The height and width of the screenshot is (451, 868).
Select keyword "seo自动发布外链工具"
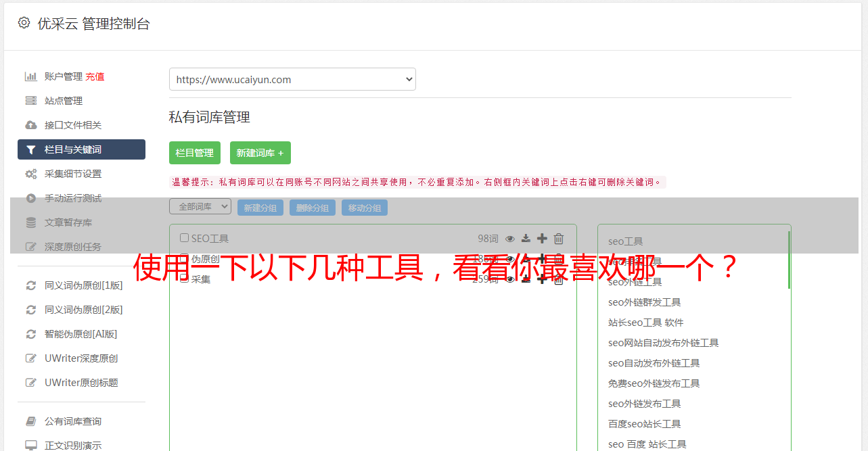(x=654, y=363)
